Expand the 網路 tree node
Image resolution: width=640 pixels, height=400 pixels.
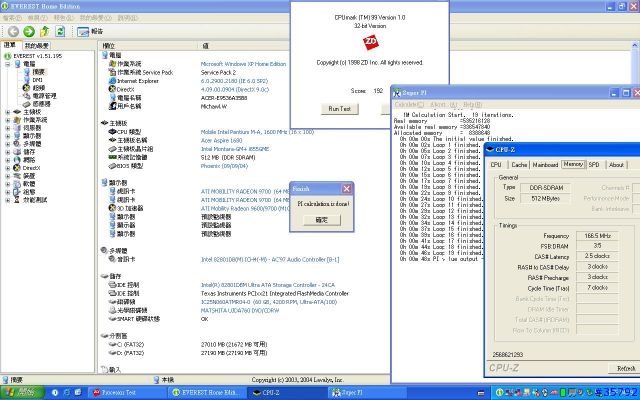coord(8,160)
